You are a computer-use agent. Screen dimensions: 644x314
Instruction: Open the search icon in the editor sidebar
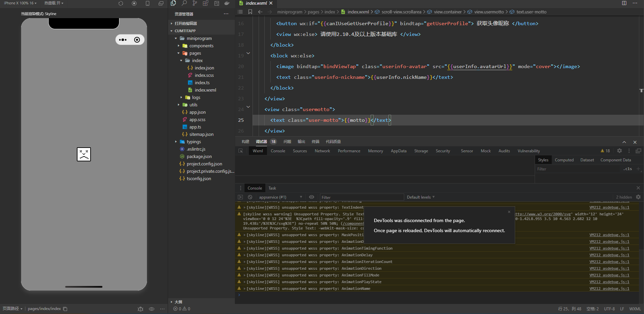tap(184, 3)
